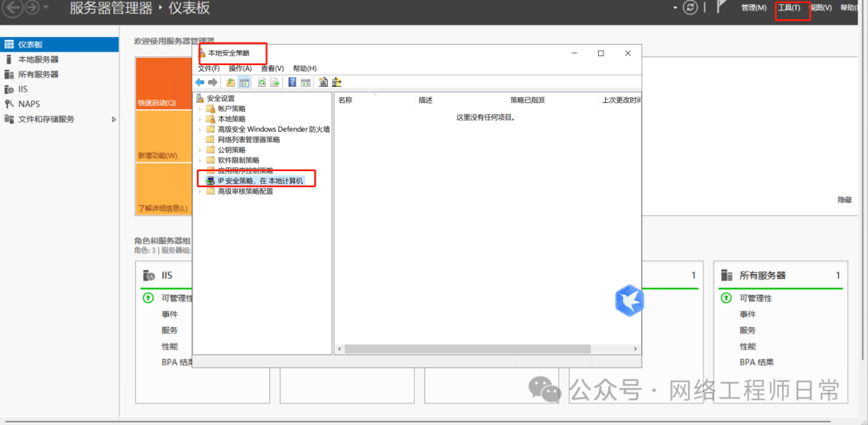Click the up-one-level folder toolbar icon
Viewport: 868px width, 425px height.
tap(231, 83)
